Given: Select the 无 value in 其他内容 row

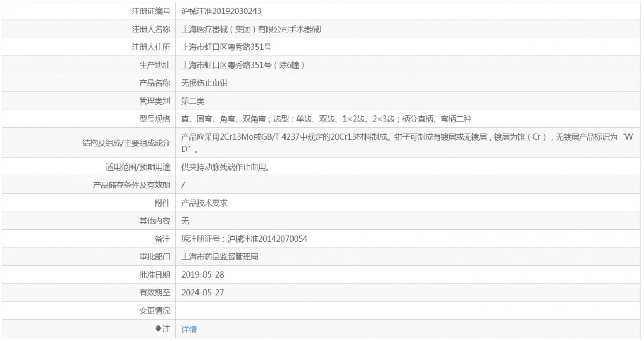Looking at the screenshot, I should click(x=186, y=221).
